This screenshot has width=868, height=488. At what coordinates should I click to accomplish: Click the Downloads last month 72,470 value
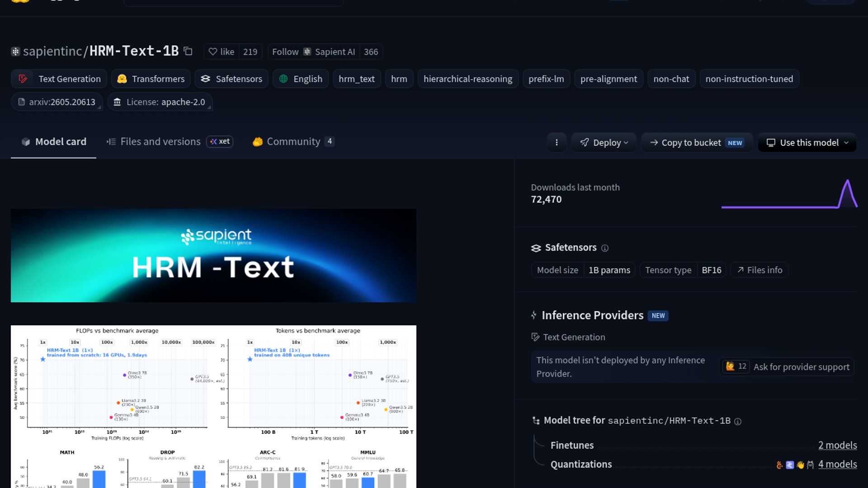(546, 199)
